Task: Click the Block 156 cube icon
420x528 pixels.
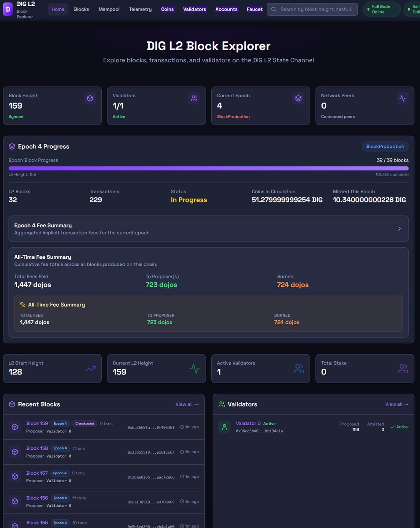Action: pos(15,502)
